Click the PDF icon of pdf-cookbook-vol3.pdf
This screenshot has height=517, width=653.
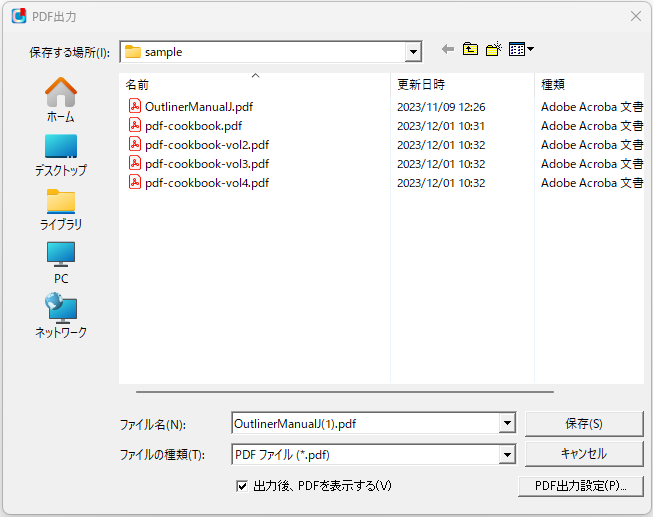pos(135,164)
